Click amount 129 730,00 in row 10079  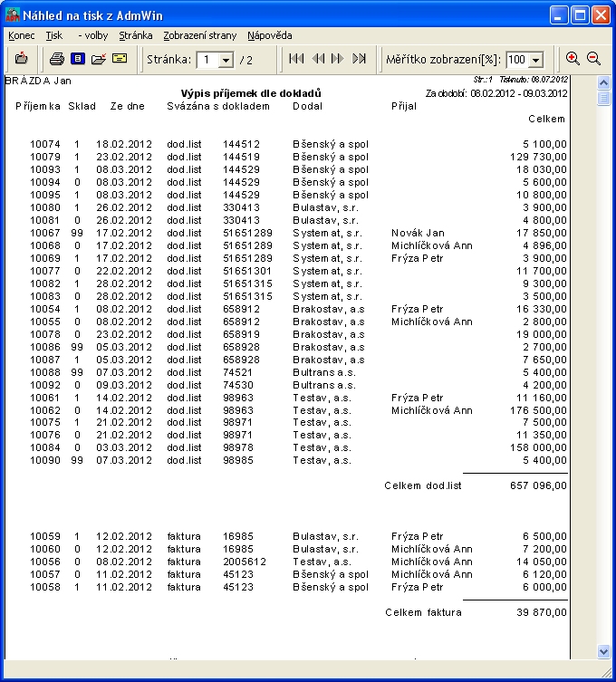pyautogui.click(x=539, y=157)
